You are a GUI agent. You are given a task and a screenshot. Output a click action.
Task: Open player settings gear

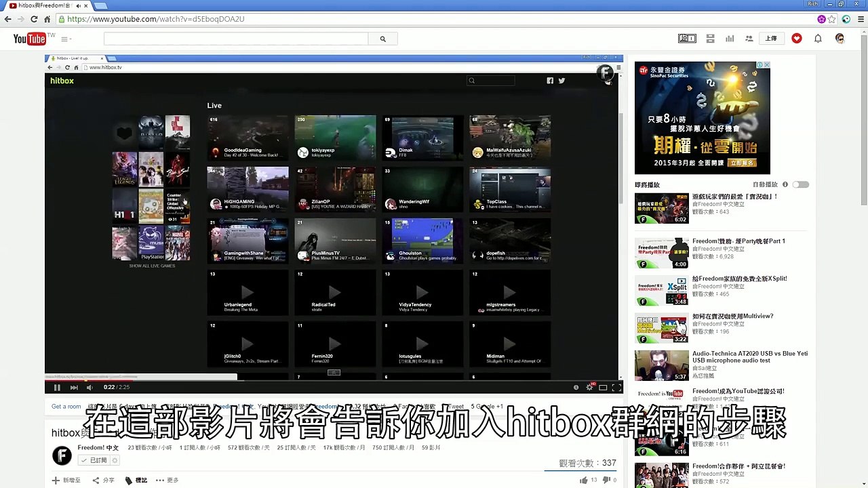click(x=589, y=387)
